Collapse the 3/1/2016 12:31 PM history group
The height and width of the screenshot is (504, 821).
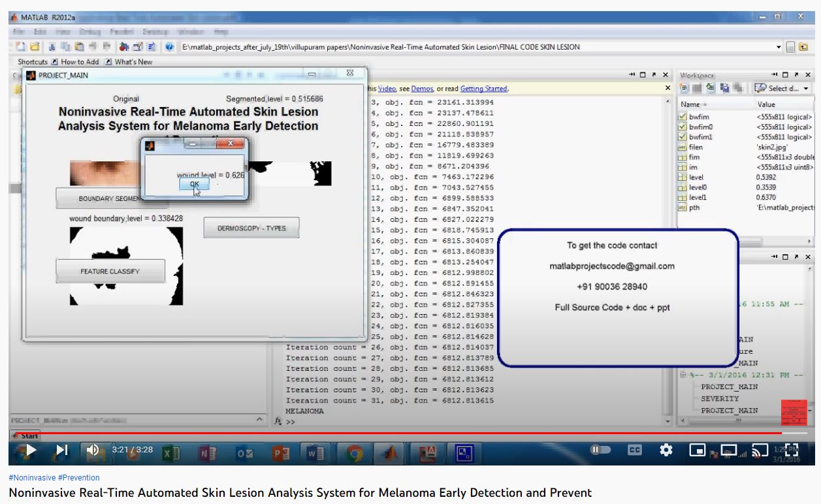[x=683, y=375]
